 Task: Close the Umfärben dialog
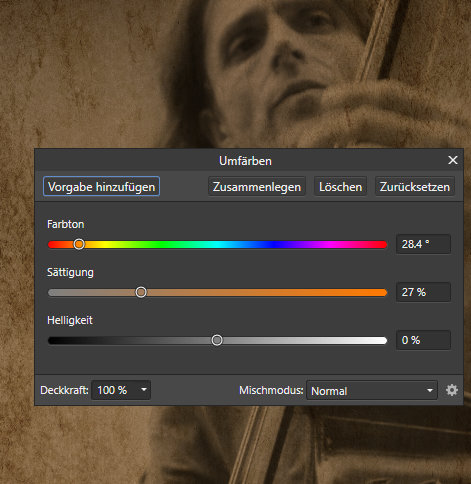point(453,160)
